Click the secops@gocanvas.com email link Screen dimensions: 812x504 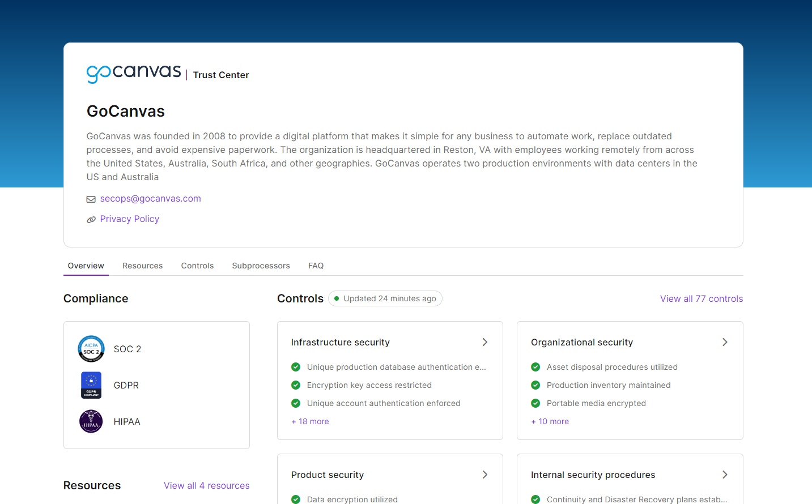[x=151, y=199]
